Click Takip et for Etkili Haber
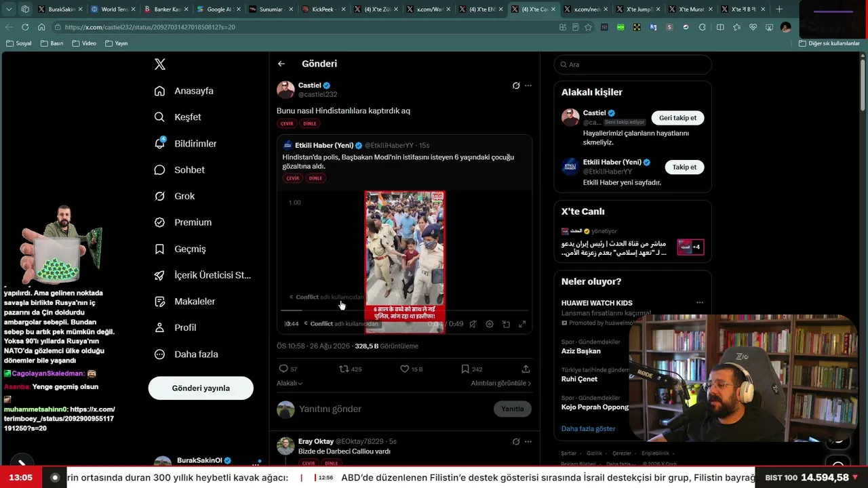 pyautogui.click(x=684, y=167)
